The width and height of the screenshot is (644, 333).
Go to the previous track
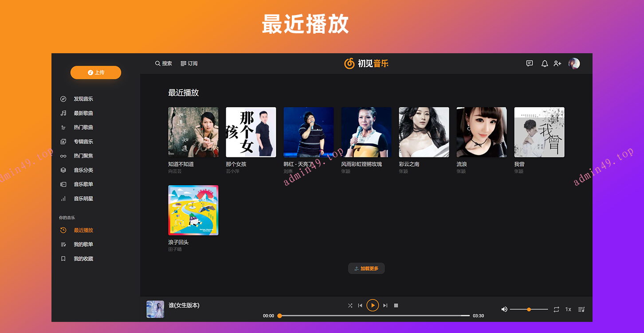pos(360,306)
